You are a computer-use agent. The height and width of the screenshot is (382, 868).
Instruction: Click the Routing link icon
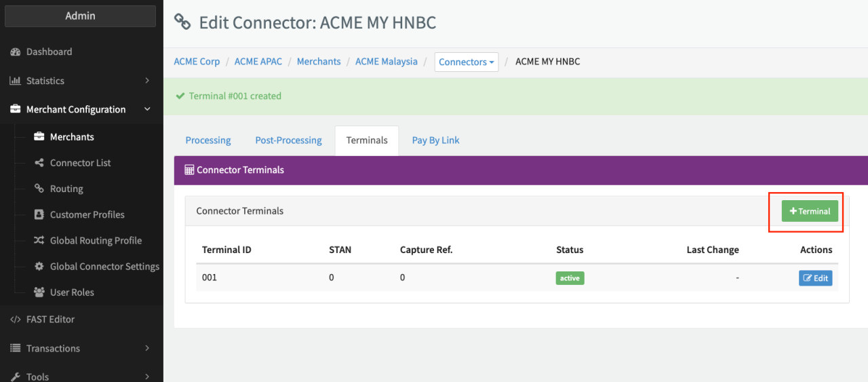(39, 189)
